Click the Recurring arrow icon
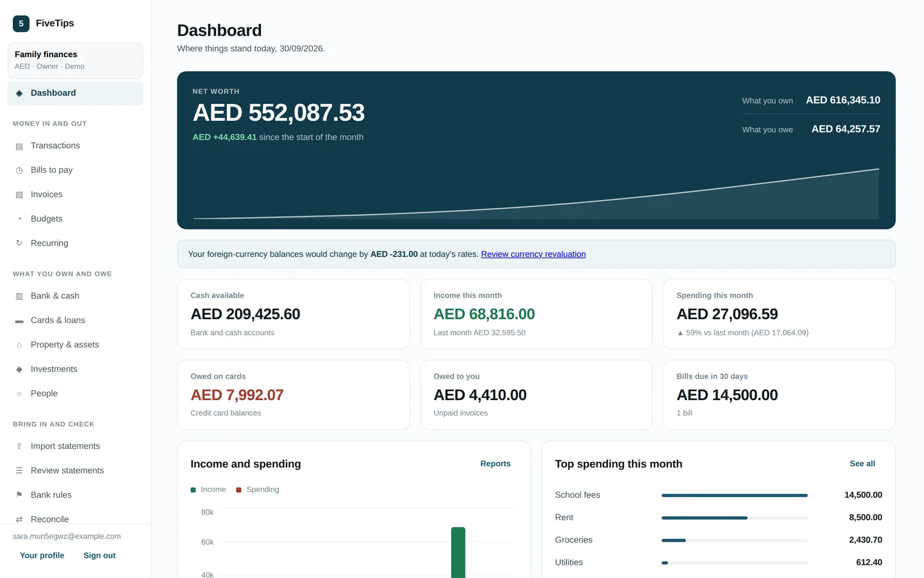This screenshot has height=578, width=924. [x=19, y=243]
